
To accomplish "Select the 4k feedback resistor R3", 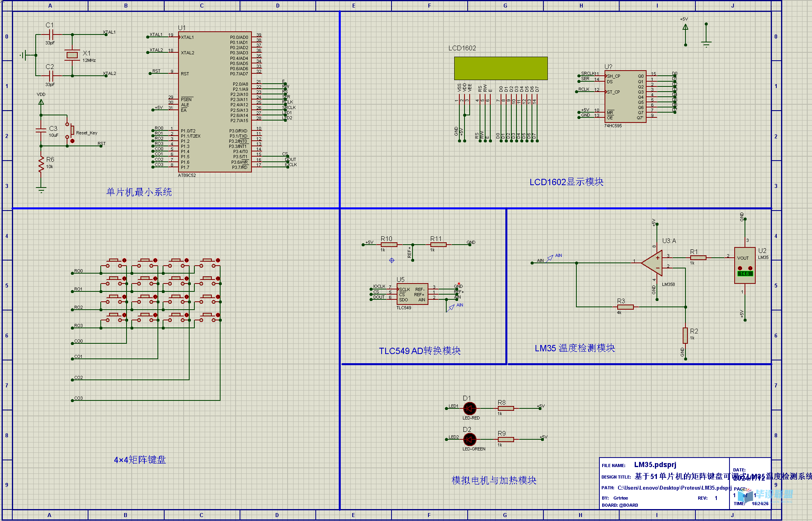I will point(626,307).
